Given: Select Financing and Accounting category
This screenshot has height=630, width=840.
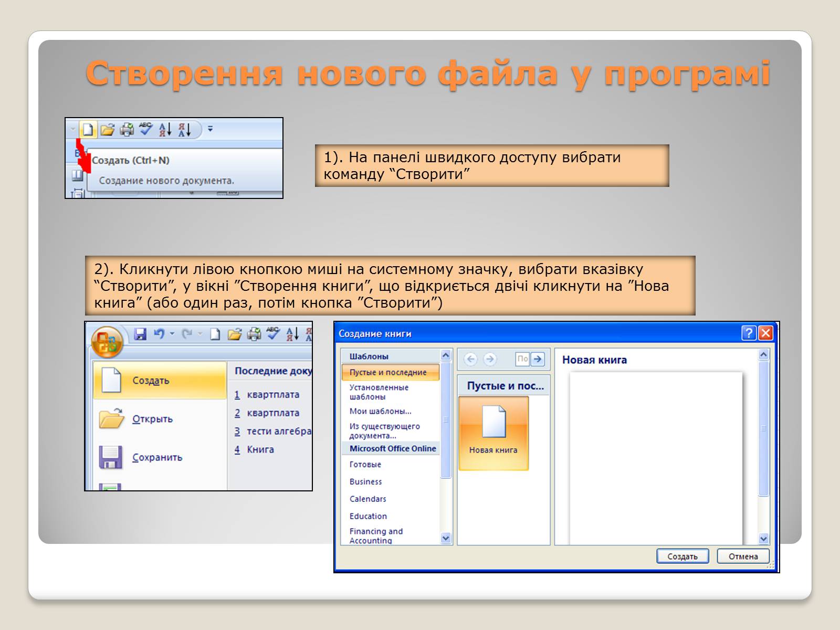Looking at the screenshot, I should [391, 536].
